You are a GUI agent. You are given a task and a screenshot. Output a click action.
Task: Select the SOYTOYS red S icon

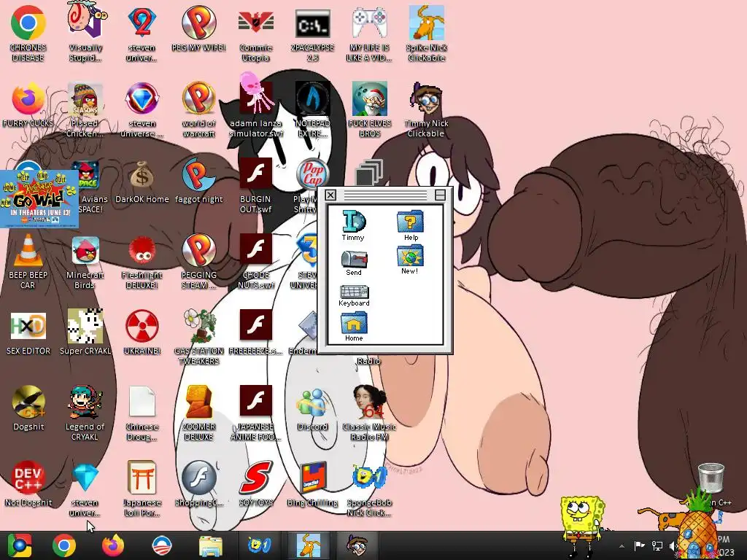click(x=255, y=483)
